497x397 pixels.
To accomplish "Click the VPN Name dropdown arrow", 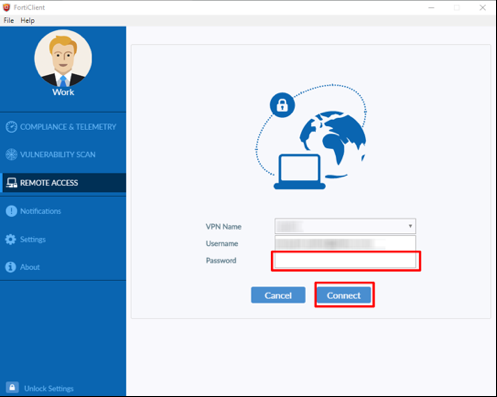I will coord(410,226).
